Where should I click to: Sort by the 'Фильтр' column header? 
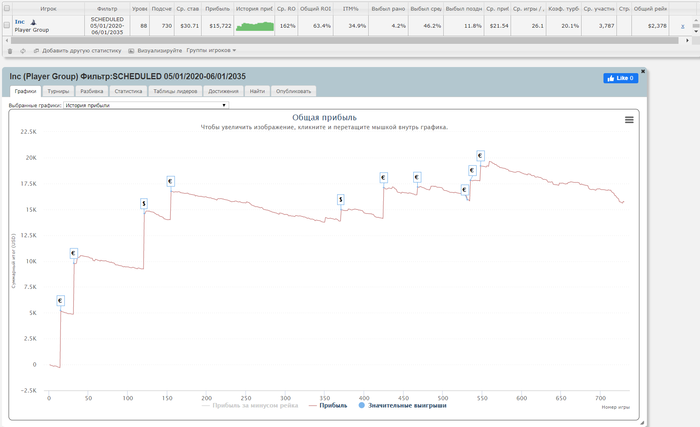107,8
